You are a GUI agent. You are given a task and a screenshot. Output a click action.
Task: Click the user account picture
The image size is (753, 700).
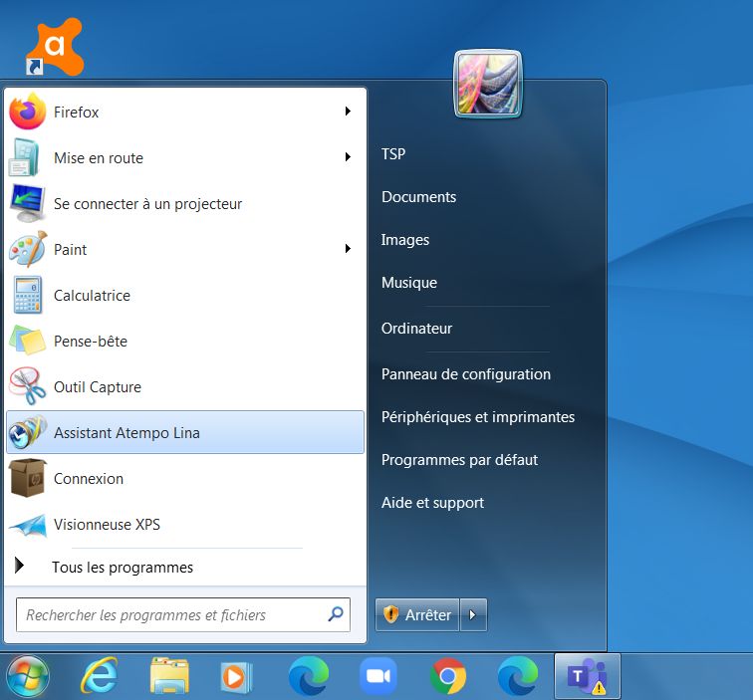tap(488, 84)
